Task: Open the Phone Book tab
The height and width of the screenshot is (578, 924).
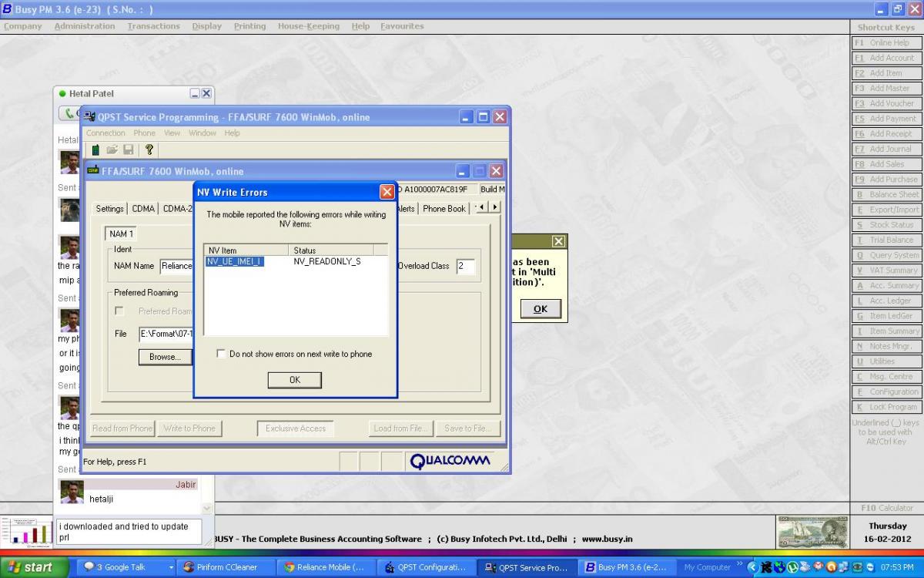Action: (x=444, y=209)
